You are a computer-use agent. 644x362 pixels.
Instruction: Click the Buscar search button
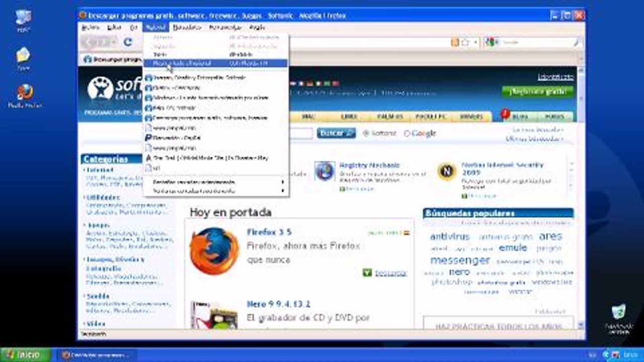336,133
